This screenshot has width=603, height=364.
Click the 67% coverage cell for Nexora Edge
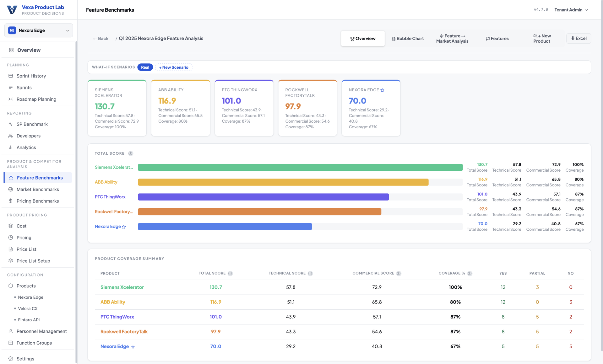(455, 346)
